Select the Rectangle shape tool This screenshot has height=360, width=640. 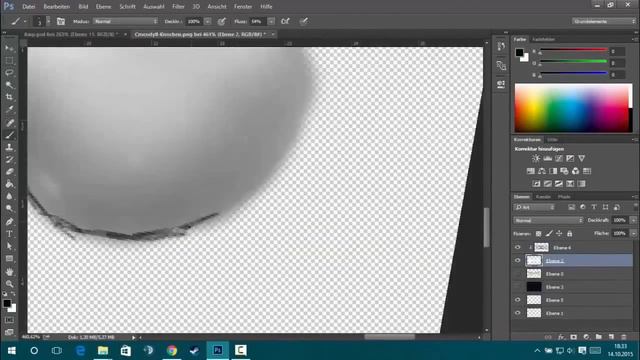(x=9, y=259)
